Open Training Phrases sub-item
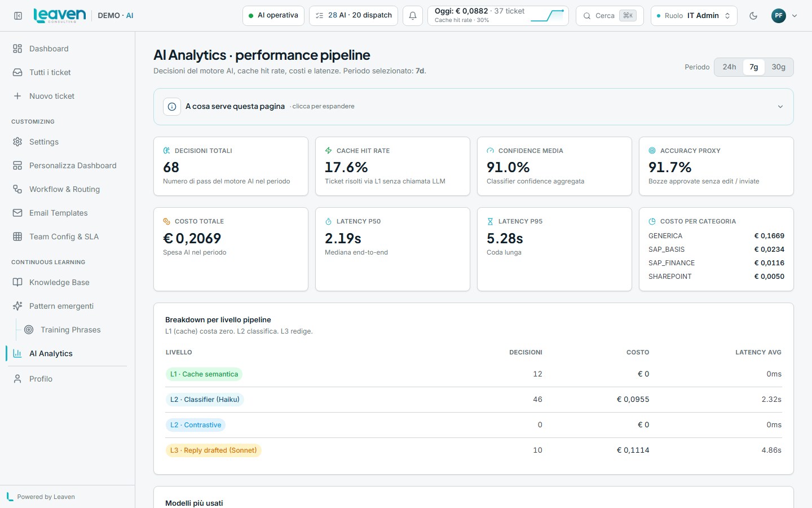Image resolution: width=812 pixels, height=508 pixels. (x=73, y=330)
